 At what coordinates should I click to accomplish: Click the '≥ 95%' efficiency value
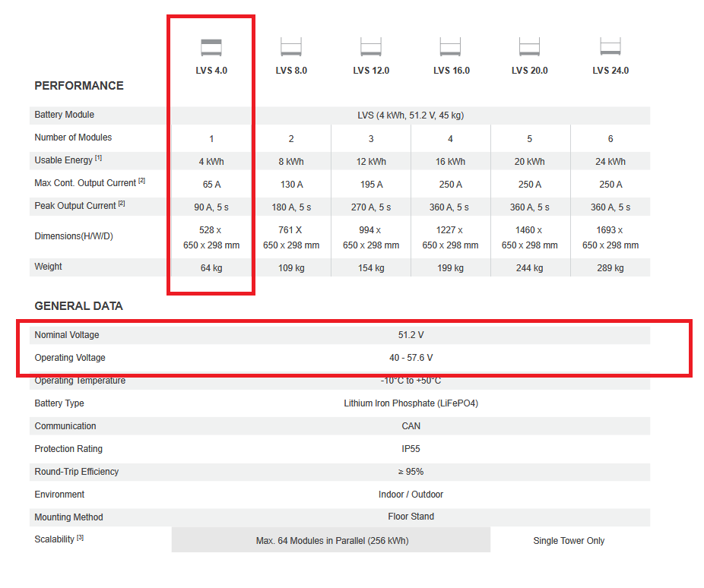tap(411, 471)
